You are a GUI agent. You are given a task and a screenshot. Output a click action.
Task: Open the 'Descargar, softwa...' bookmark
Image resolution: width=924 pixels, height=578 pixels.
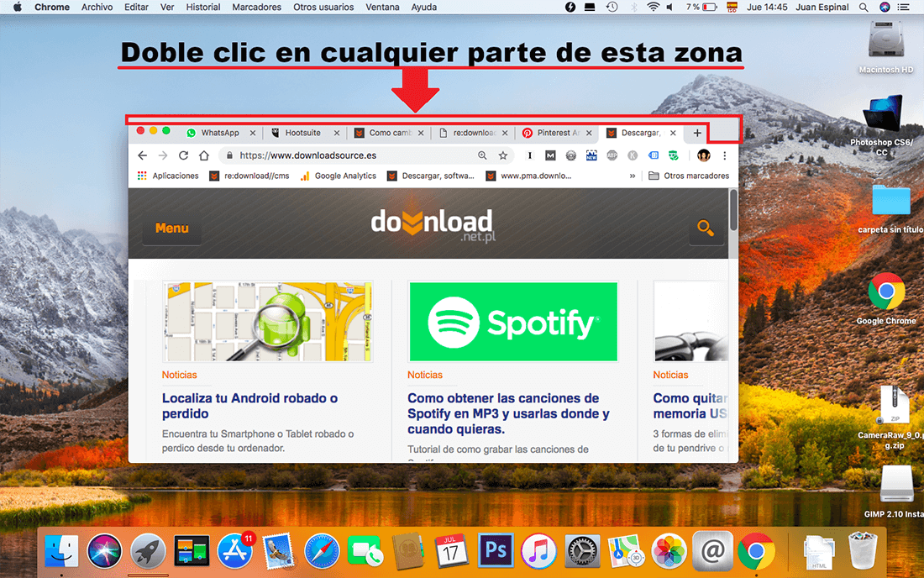tap(431, 176)
